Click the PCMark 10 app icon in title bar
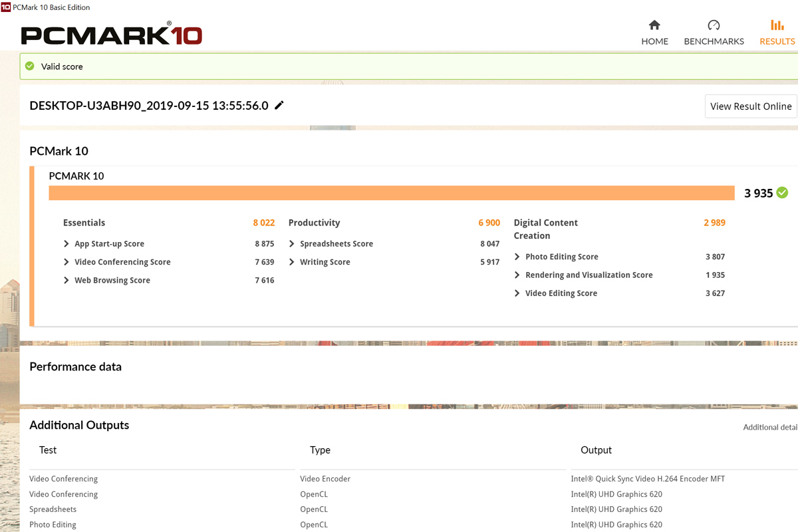Image resolution: width=798 pixels, height=532 pixels. [5, 7]
